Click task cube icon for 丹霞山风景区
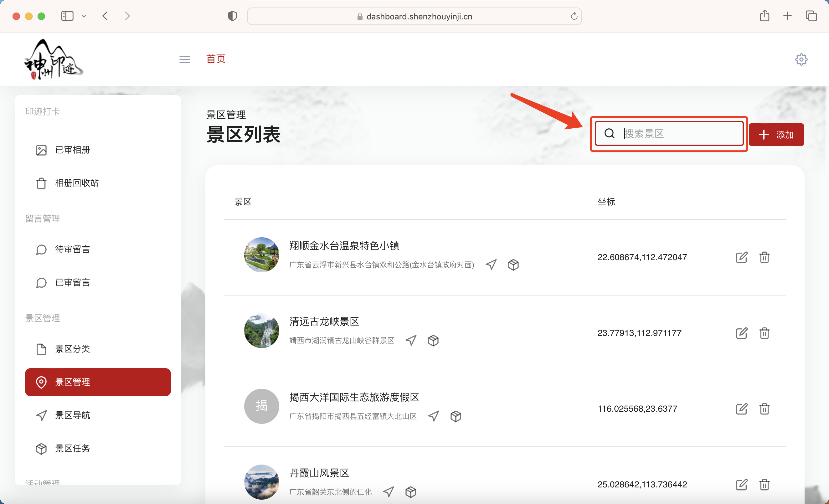Viewport: 829px width, 504px height. [x=410, y=492]
